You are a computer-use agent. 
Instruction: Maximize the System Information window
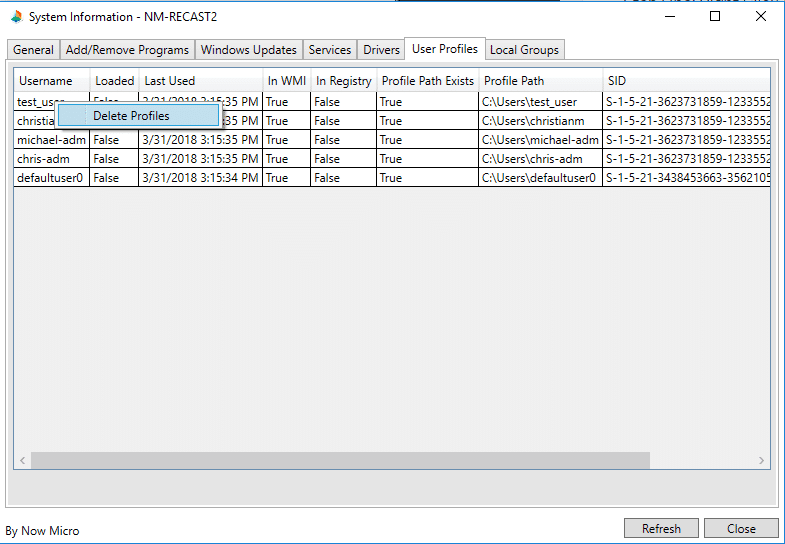[715, 17]
